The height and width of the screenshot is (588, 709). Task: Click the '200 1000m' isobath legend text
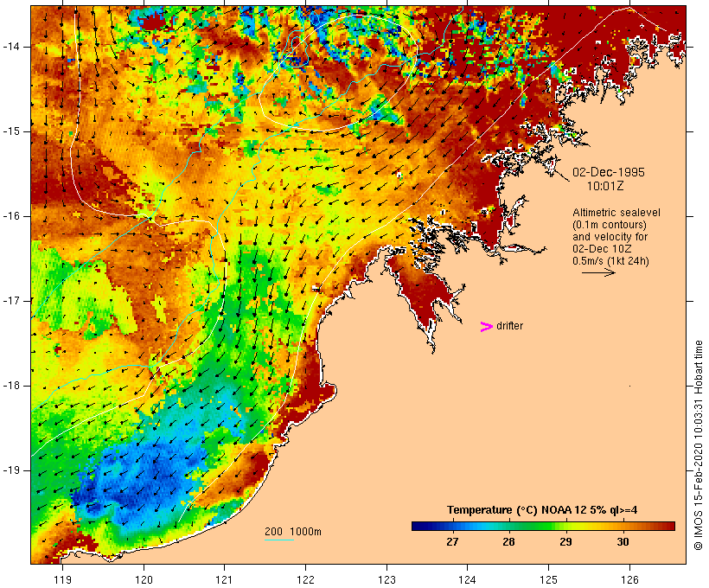pos(293,532)
